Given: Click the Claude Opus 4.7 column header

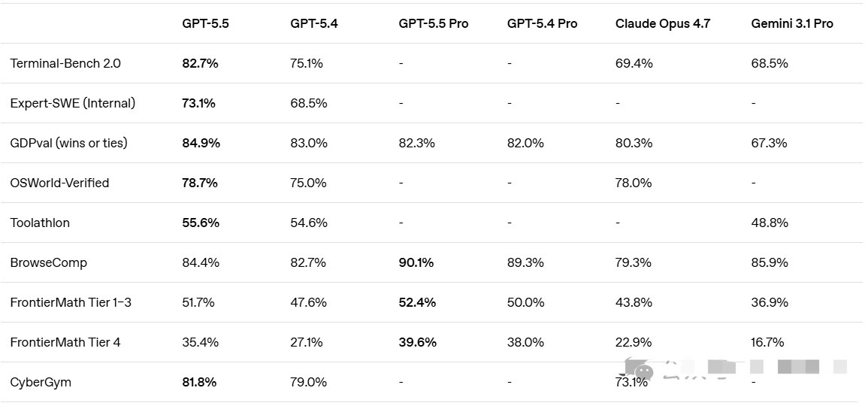Looking at the screenshot, I should tap(663, 24).
